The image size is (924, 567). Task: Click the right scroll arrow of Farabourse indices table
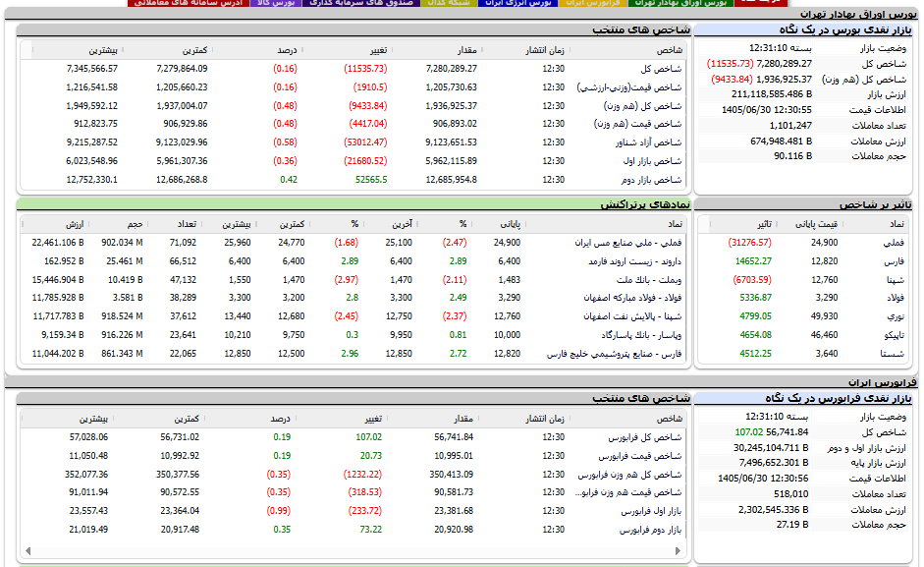(x=678, y=551)
